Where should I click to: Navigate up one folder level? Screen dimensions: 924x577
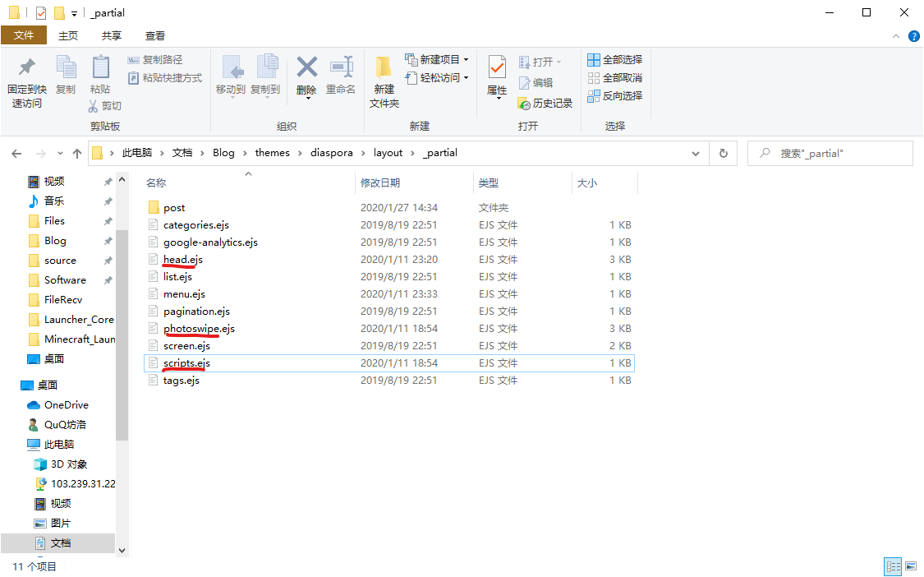[x=77, y=153]
